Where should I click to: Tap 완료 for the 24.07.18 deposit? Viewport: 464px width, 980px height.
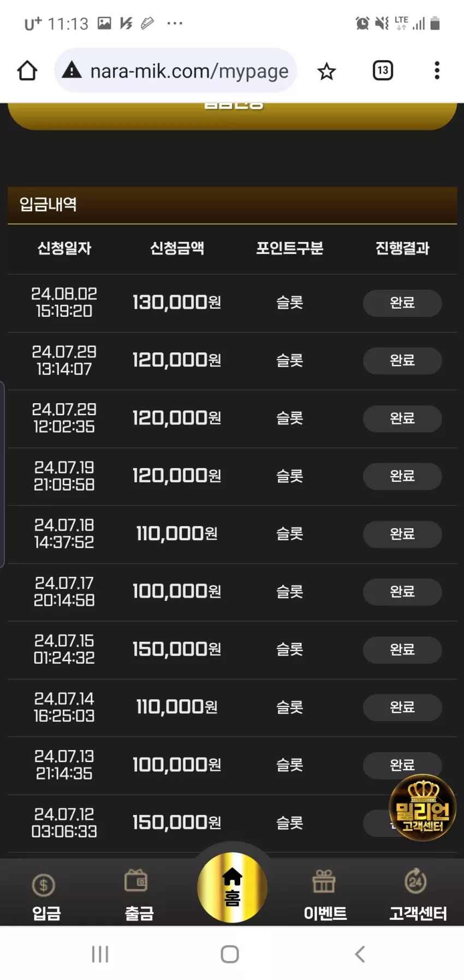click(x=402, y=534)
